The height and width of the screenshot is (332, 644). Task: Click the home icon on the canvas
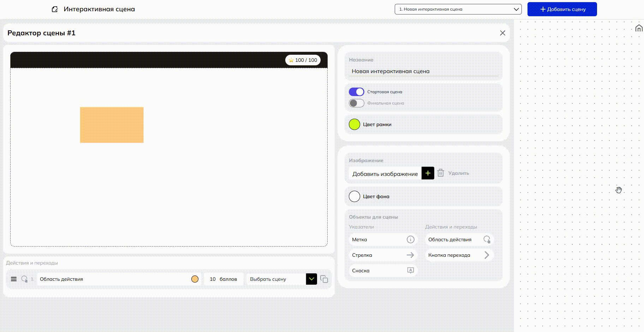pos(639,28)
